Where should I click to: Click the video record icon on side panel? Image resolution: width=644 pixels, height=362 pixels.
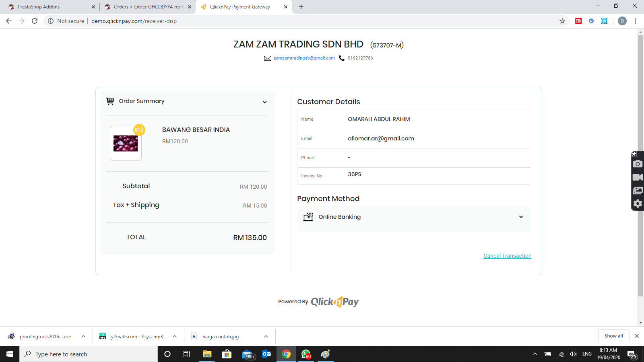(638, 177)
